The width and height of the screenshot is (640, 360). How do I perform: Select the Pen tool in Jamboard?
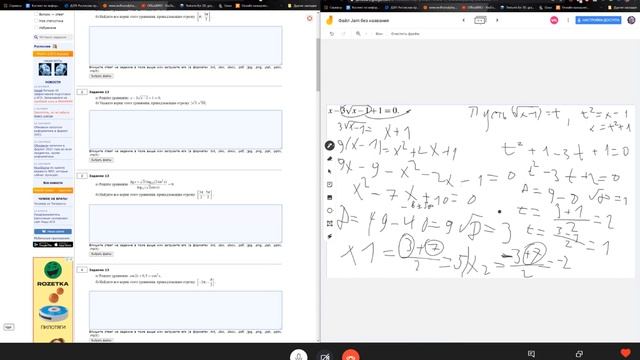pos(329,145)
